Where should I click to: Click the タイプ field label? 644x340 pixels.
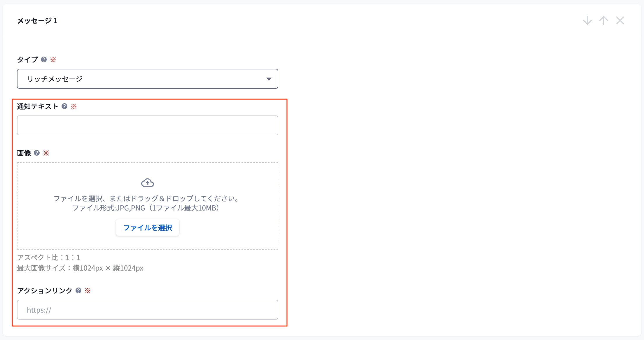(x=27, y=60)
